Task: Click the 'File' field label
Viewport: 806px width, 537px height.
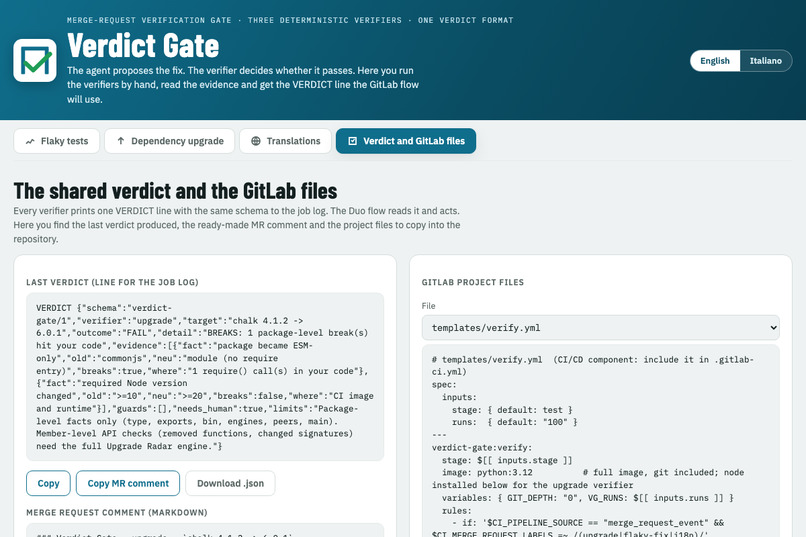Action: click(x=428, y=306)
